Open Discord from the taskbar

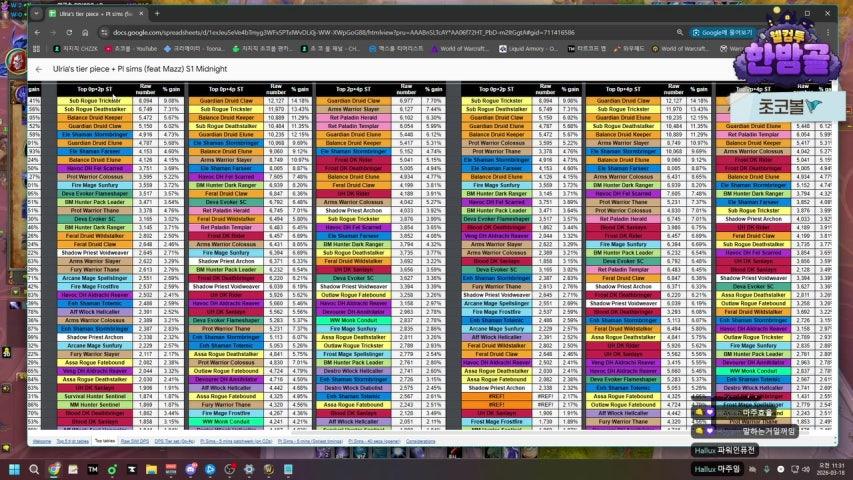(190, 469)
